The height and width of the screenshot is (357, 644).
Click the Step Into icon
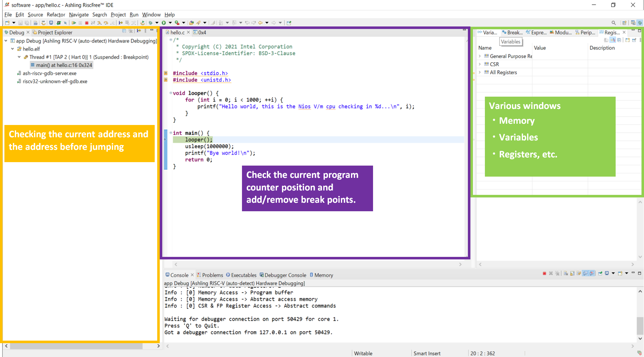coord(99,23)
